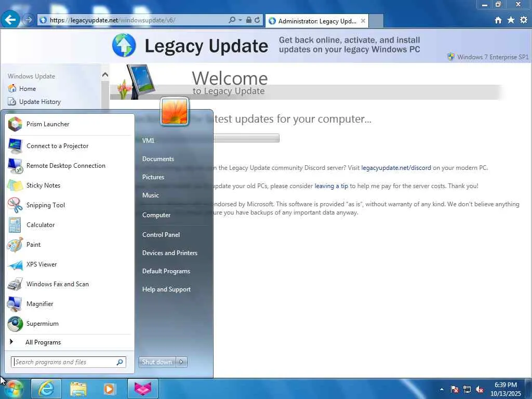This screenshot has height=399, width=532.
Task: Click the Start menu search magnifier
Action: tap(120, 362)
